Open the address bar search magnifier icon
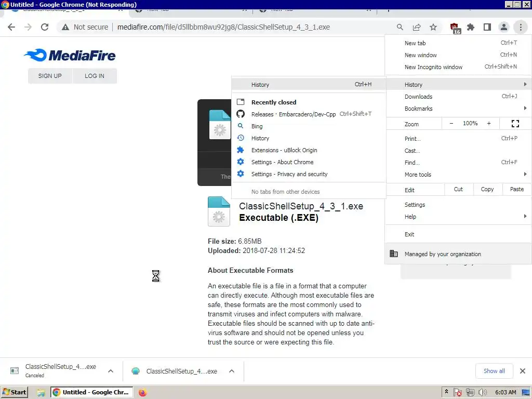The height and width of the screenshot is (399, 532). coord(400,27)
